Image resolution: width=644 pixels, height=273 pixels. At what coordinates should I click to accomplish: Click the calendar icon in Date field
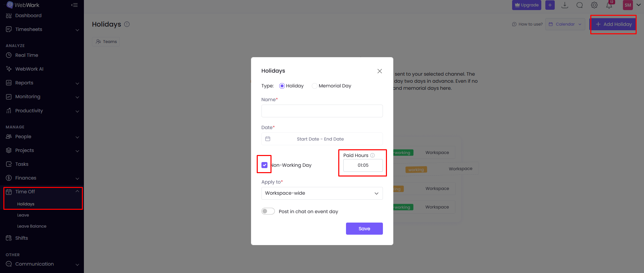click(x=268, y=139)
